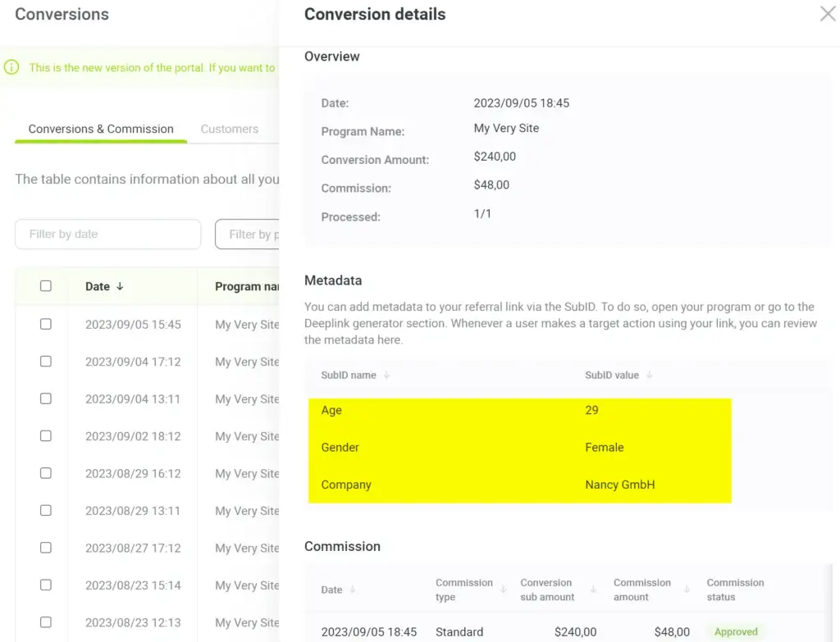
Task: Switch to Conversions & Commission tab
Action: coord(101,129)
